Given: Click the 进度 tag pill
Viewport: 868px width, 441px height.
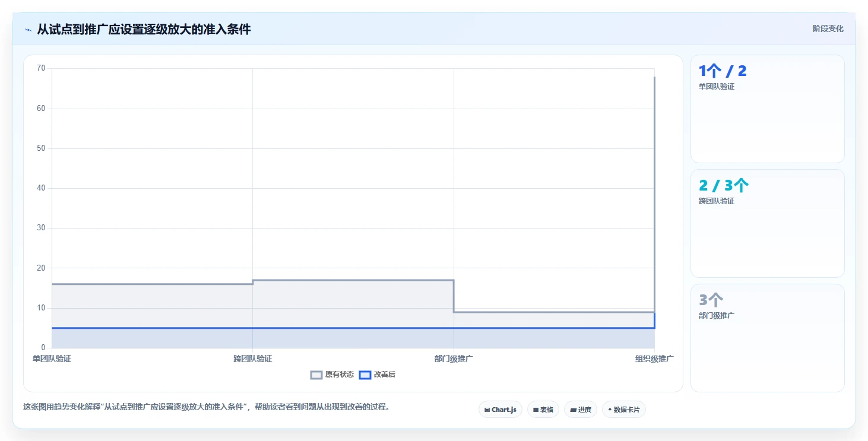Looking at the screenshot, I should pyautogui.click(x=581, y=410).
